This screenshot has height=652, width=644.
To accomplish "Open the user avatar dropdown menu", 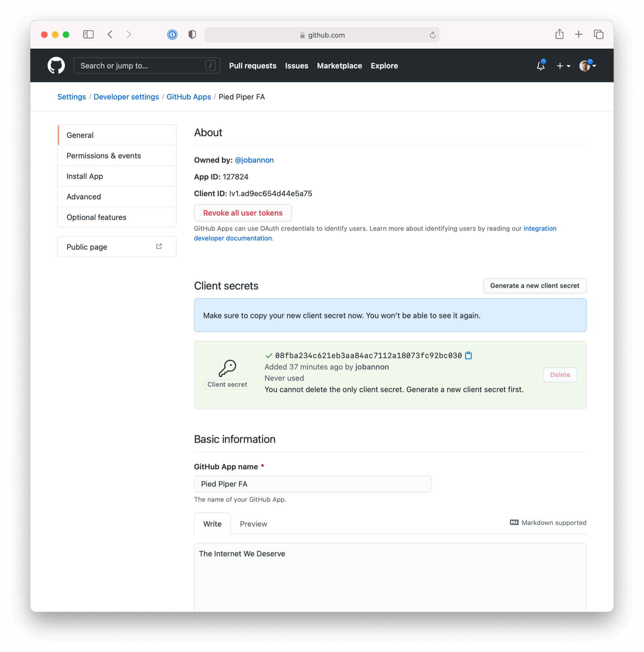I will pyautogui.click(x=588, y=66).
